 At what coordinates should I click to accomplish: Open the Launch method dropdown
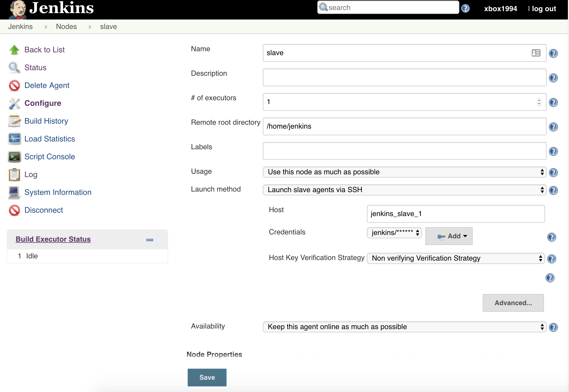point(404,190)
